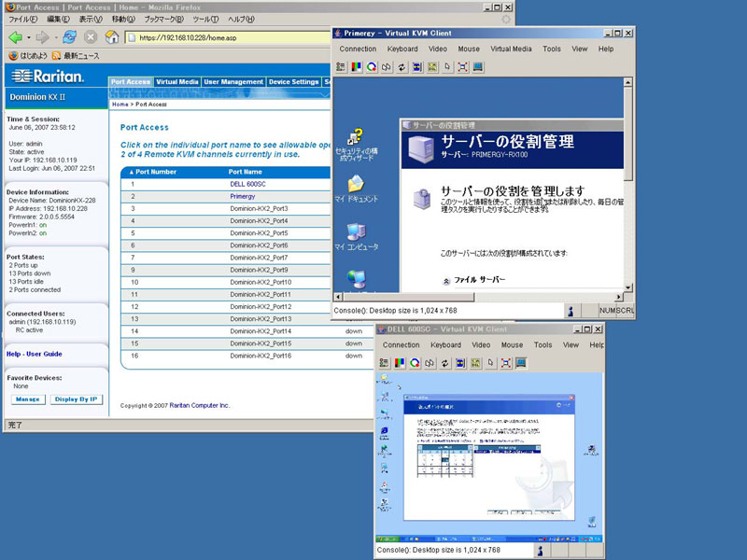Click the Firefox green Back arrow
Viewport: 747px width, 560px height.
[x=16, y=37]
